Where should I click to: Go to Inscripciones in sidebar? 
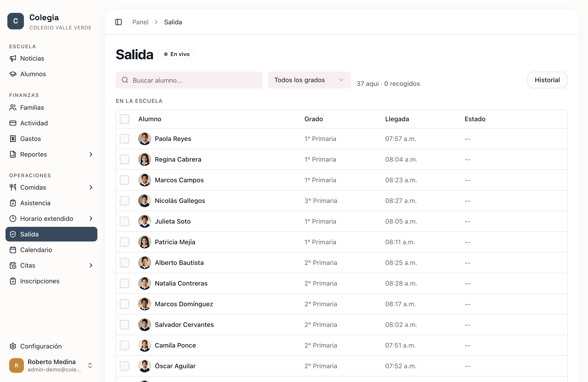click(x=51, y=281)
